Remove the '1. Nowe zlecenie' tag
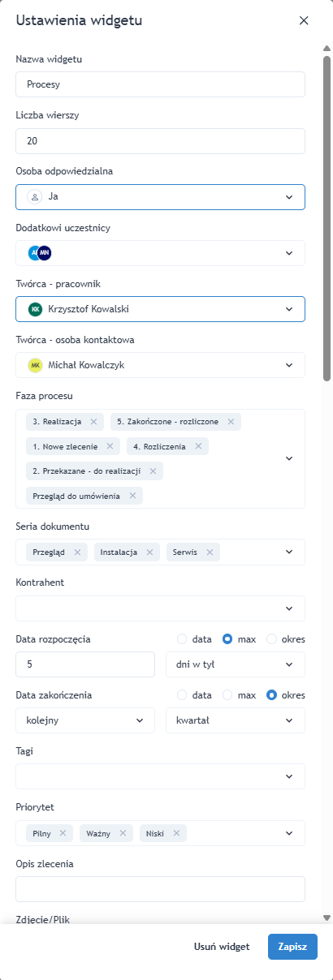Viewport: 333px width, 980px height. [110, 446]
